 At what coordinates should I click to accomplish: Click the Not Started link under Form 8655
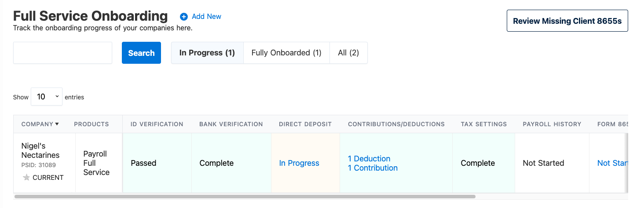point(612,163)
